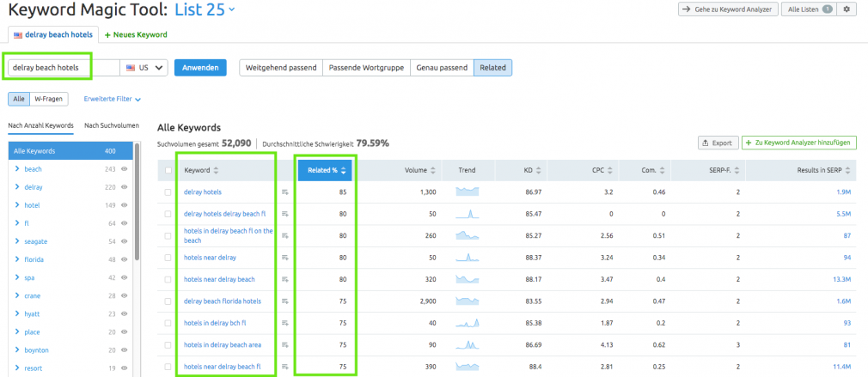868x377 pixels.
Task: View the trend sparkline for 'delray hotels'
Action: pyautogui.click(x=468, y=192)
